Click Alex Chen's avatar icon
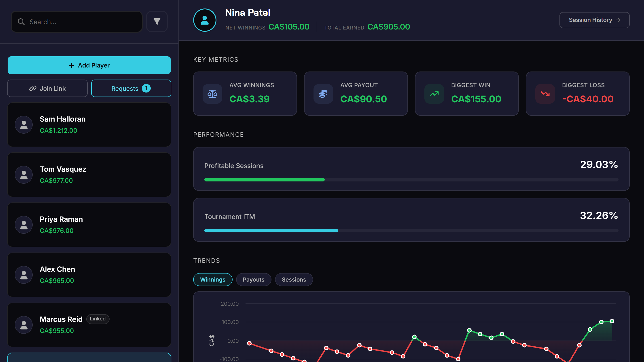This screenshot has width=644, height=362. coord(24,275)
